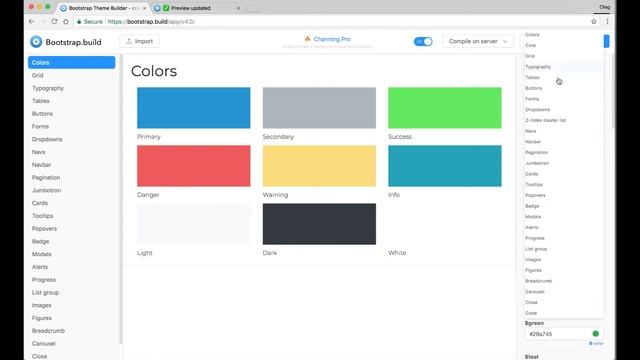This screenshot has width=640, height=360.
Task: Choose Z-index master list in right dropdown
Action: 563,120
